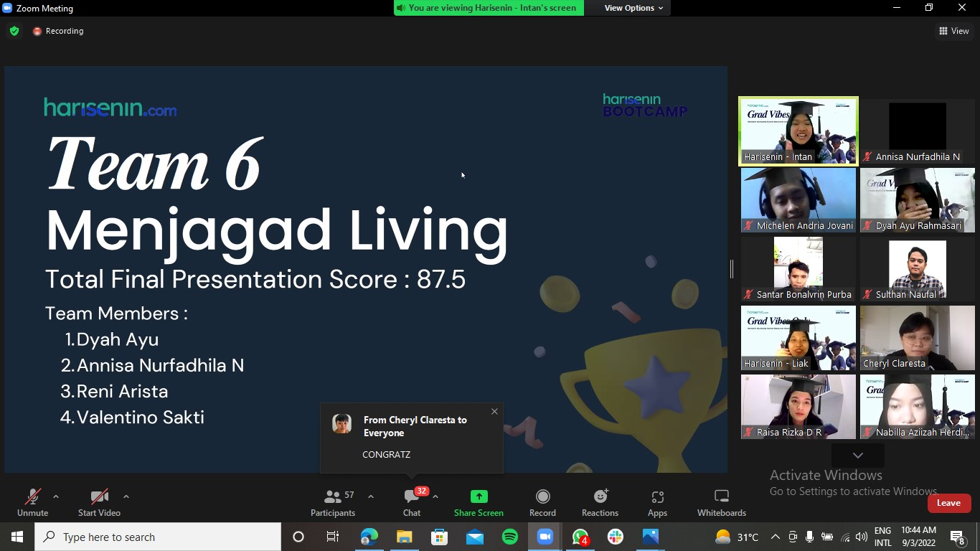Select Raisa Rizka D R video tile
The image size is (980, 551).
798,407
